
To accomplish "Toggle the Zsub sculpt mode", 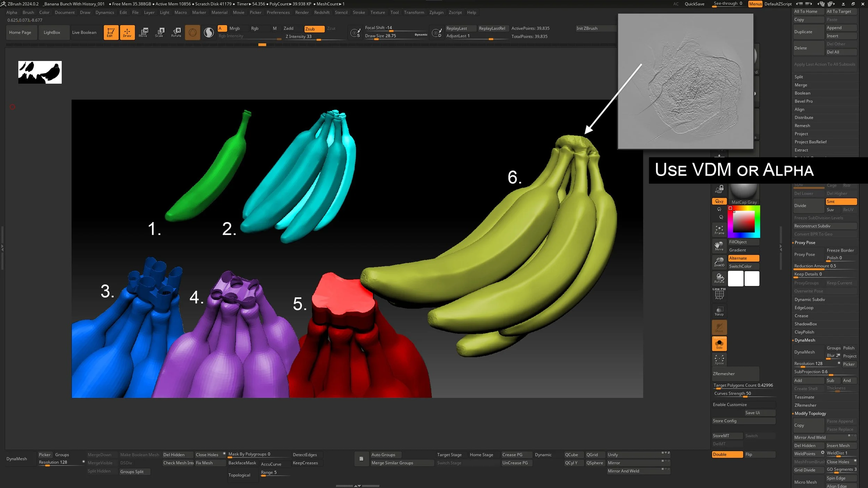I will 314,29.
